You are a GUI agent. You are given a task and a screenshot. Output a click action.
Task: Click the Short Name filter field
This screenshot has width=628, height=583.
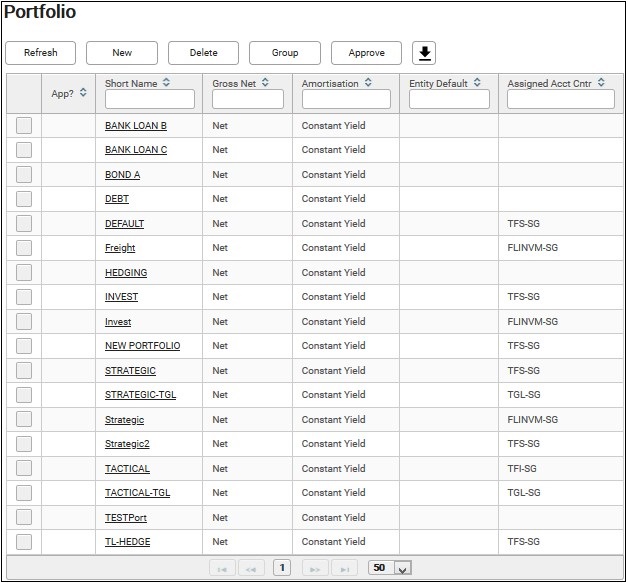[x=150, y=99]
